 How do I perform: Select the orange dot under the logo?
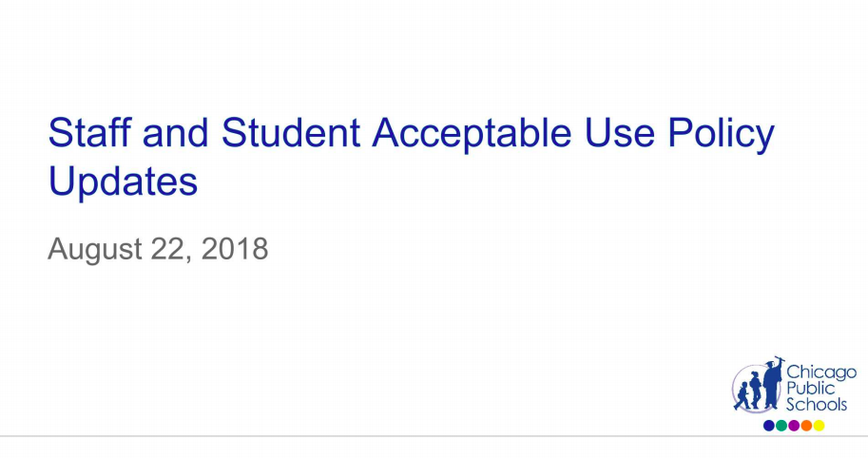[806, 426]
